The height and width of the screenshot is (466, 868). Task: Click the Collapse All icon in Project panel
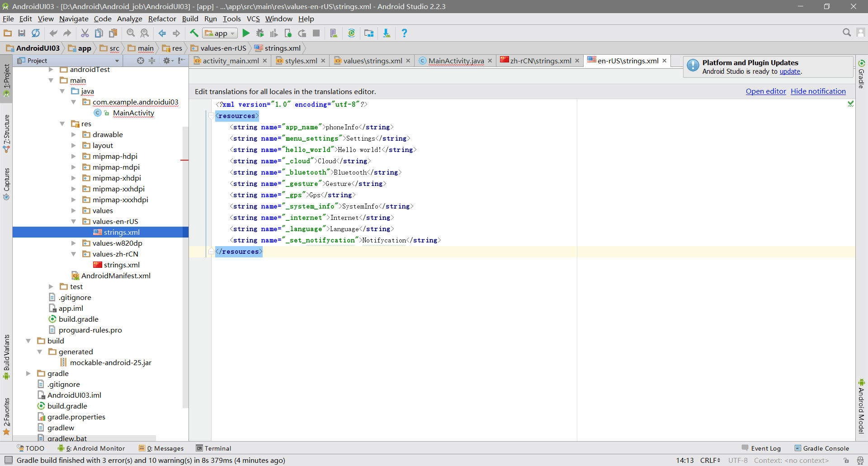tap(152, 61)
